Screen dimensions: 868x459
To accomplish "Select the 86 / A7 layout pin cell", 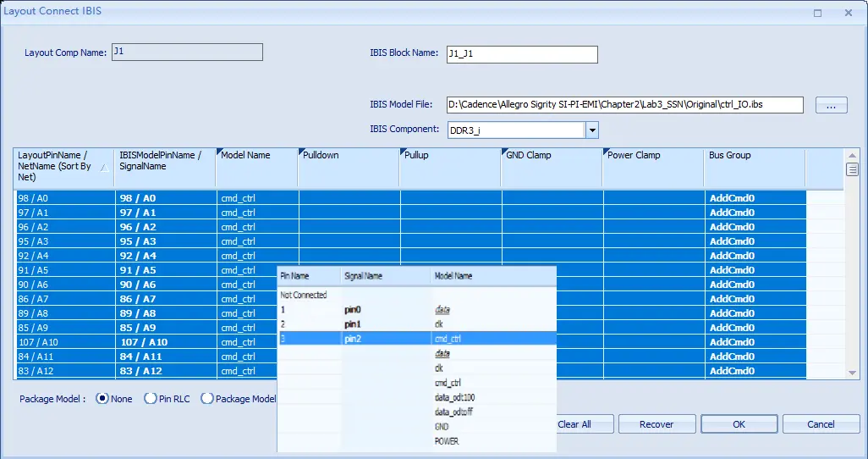I will (65, 299).
